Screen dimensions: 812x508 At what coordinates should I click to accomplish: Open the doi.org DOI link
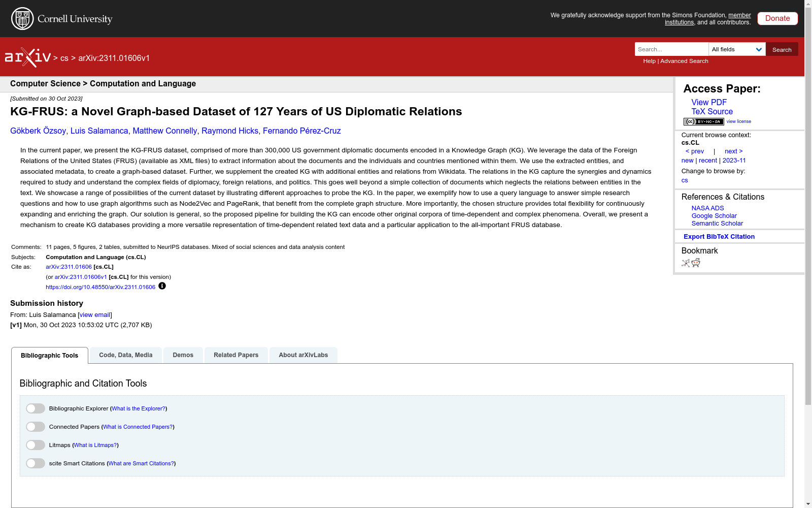tap(100, 287)
